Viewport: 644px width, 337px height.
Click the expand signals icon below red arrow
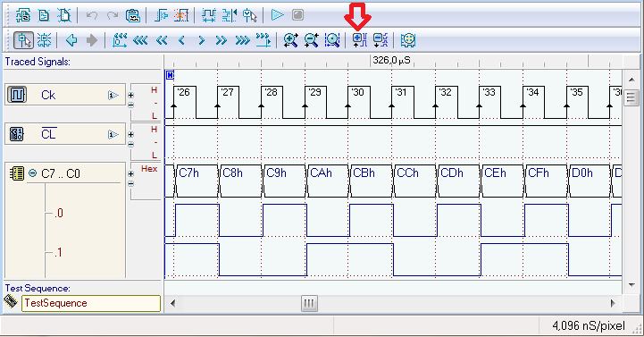(x=359, y=40)
